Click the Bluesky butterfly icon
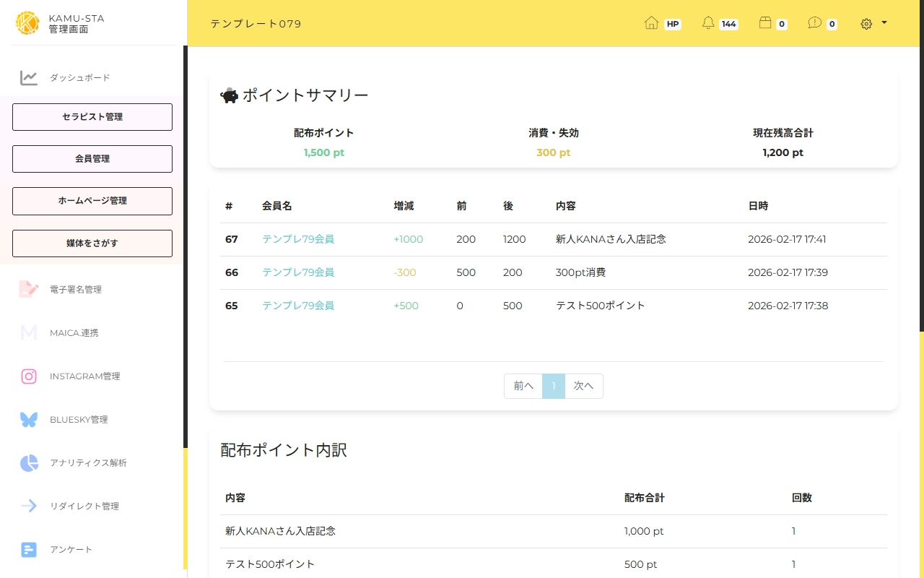Viewport: 924px width, 578px height. pyautogui.click(x=29, y=419)
